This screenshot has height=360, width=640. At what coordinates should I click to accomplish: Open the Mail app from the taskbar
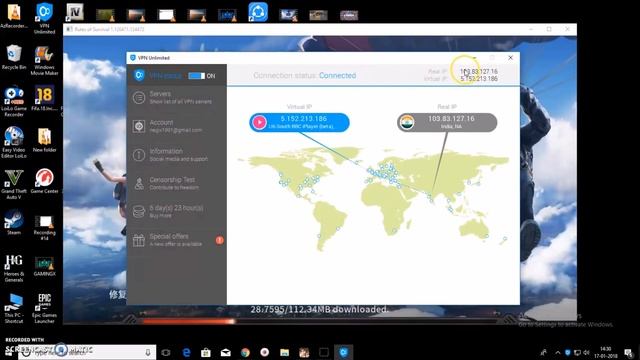pyautogui.click(x=225, y=353)
